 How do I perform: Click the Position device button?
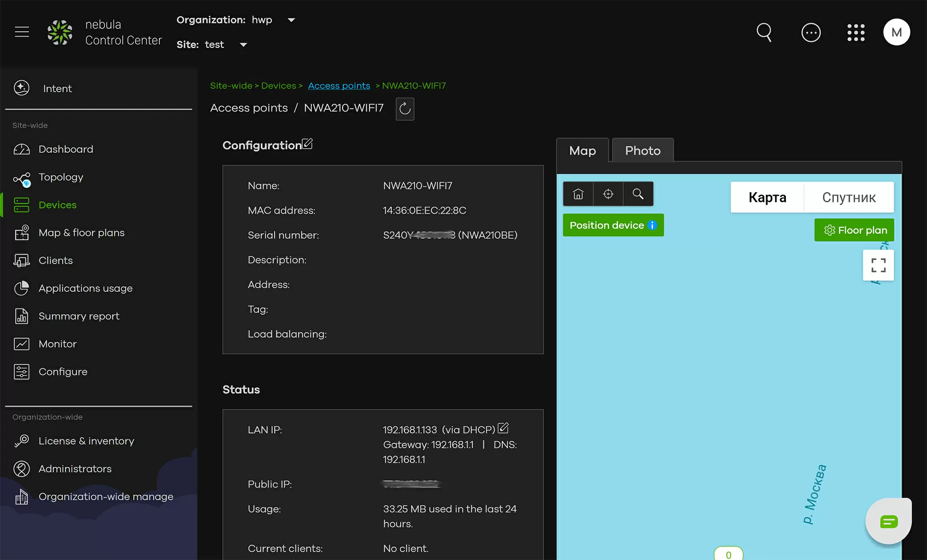pyautogui.click(x=613, y=225)
